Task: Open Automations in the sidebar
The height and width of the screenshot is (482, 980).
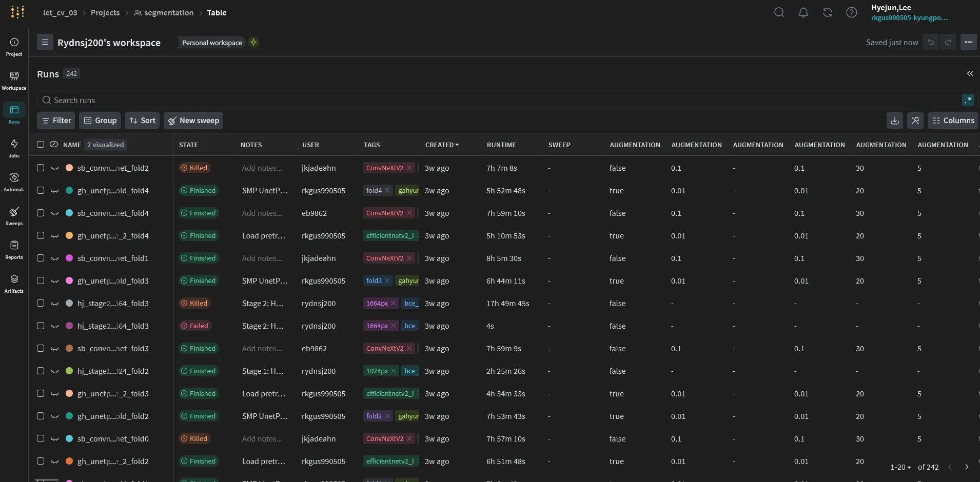Action: (14, 182)
